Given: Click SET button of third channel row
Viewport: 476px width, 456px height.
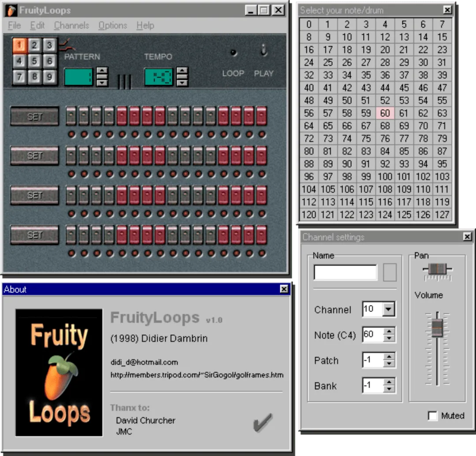Looking at the screenshot, I should coord(35,195).
